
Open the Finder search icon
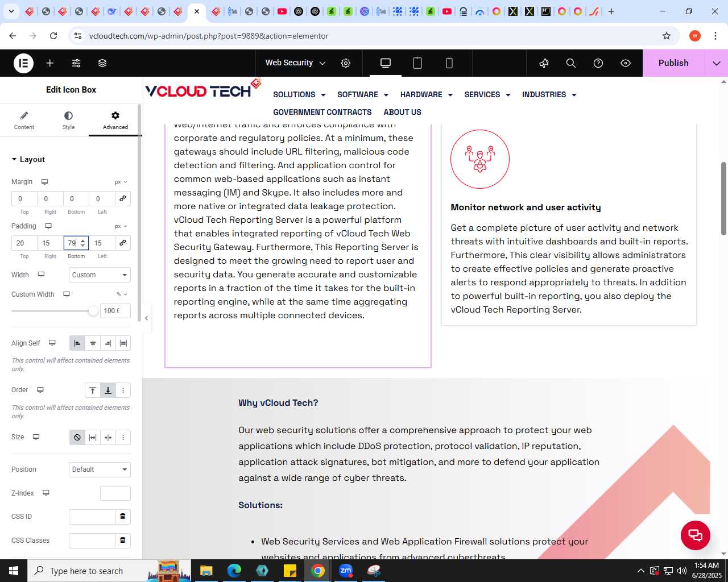click(x=571, y=63)
